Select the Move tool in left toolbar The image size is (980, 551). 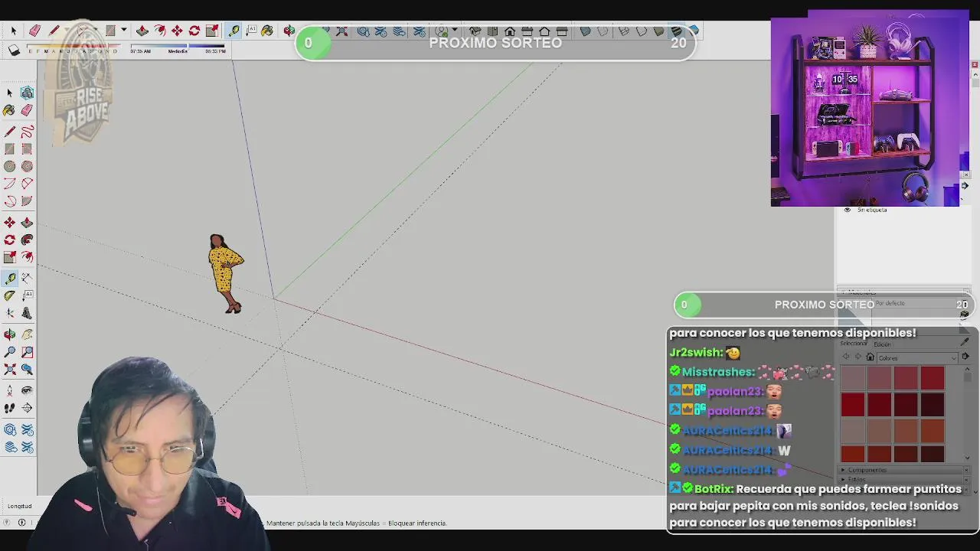[x=10, y=222]
